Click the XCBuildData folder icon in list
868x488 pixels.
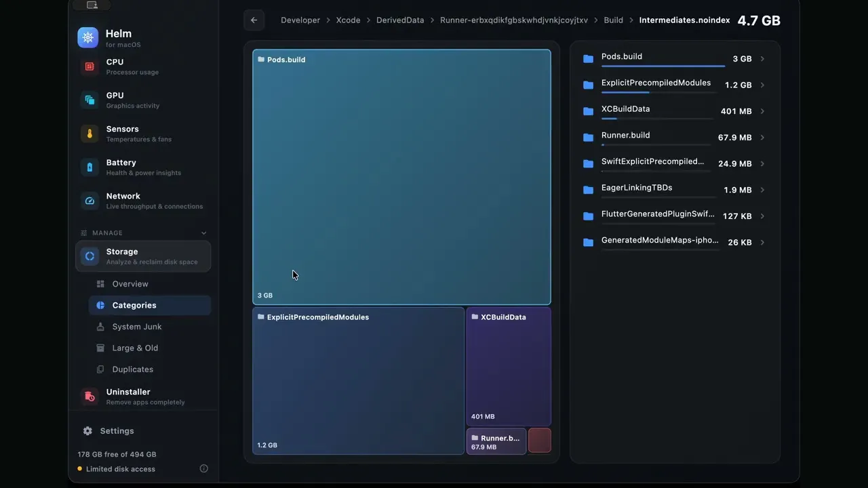click(x=588, y=111)
